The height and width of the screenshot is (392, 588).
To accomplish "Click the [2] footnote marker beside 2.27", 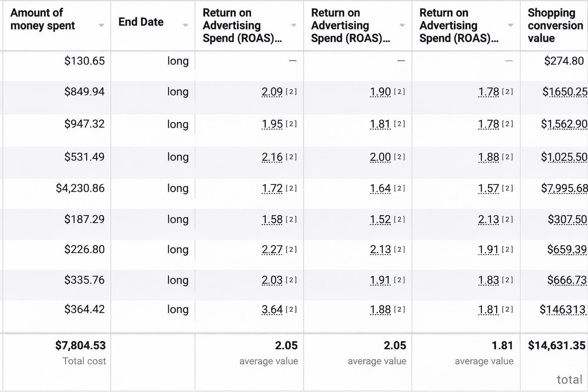I will tap(291, 250).
